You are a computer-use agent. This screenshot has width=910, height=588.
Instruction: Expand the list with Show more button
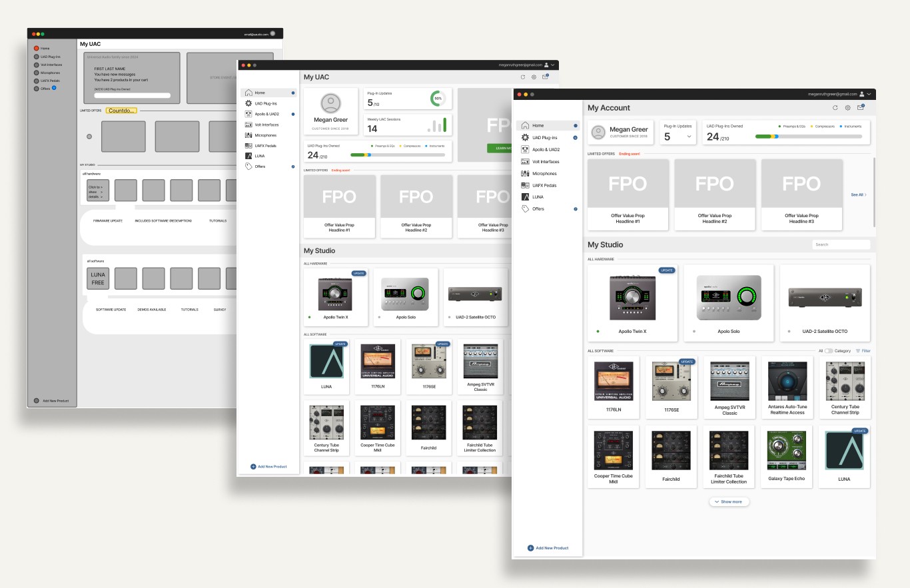[729, 501]
